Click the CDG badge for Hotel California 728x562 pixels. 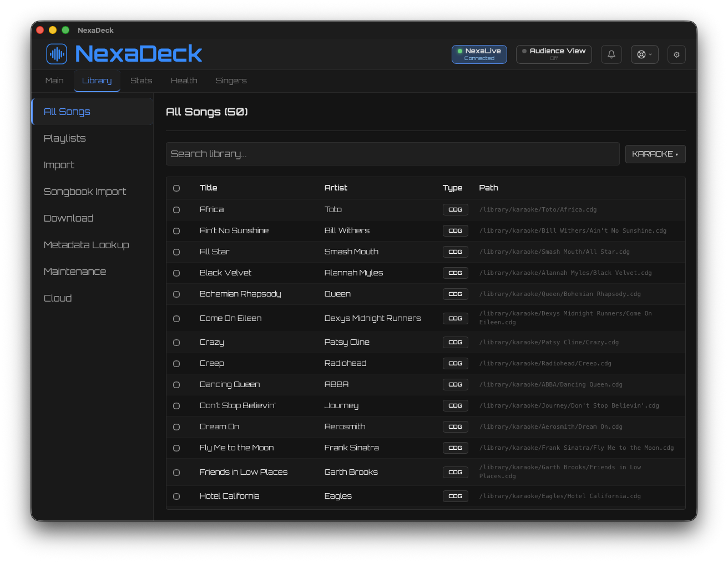(x=455, y=496)
